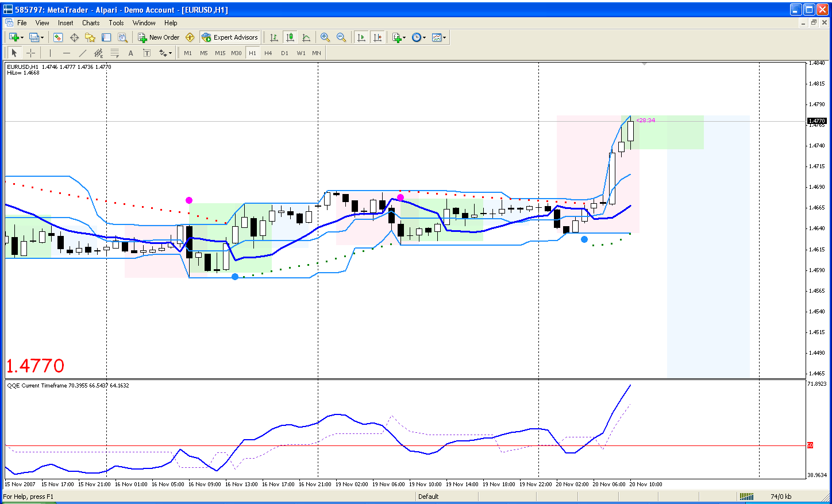Switch to MN monthly timeframe
The height and width of the screenshot is (504, 832).
pos(317,53)
